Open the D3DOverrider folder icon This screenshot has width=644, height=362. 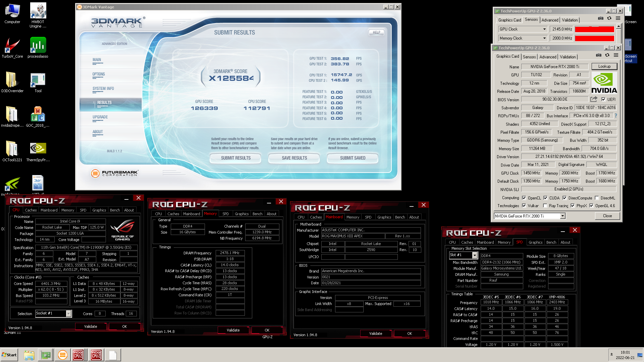tap(12, 82)
